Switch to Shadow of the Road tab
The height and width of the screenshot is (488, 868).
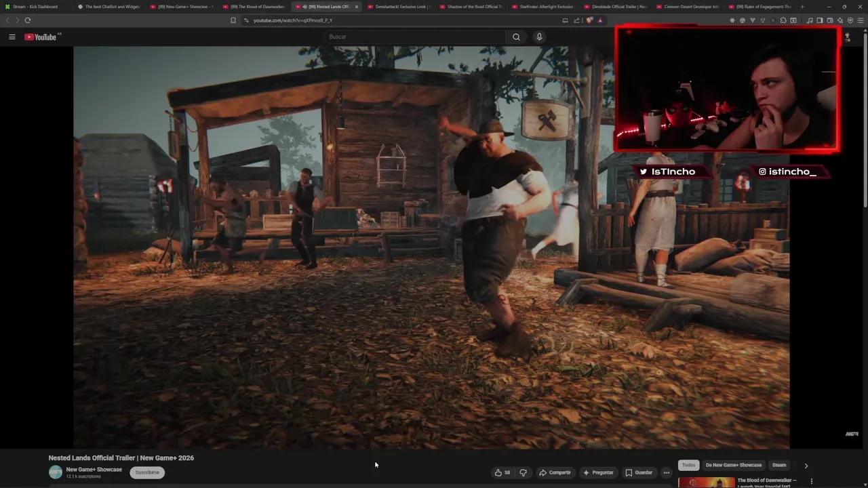tap(471, 7)
